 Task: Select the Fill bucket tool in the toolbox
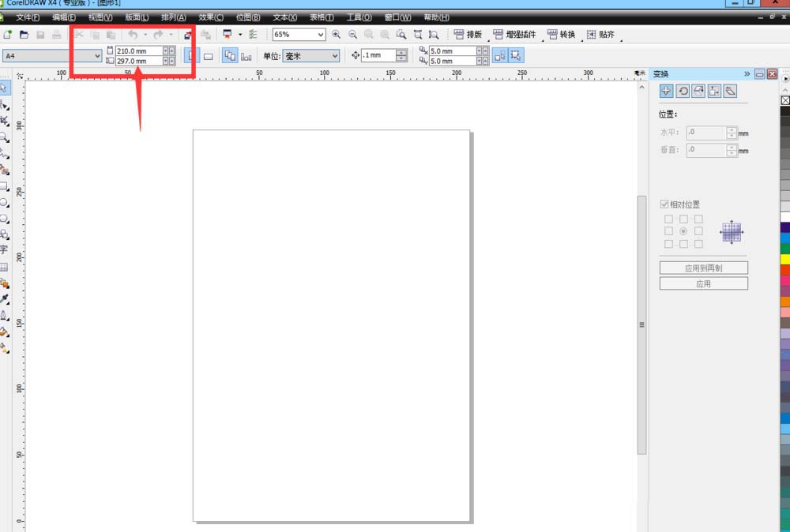[5, 332]
